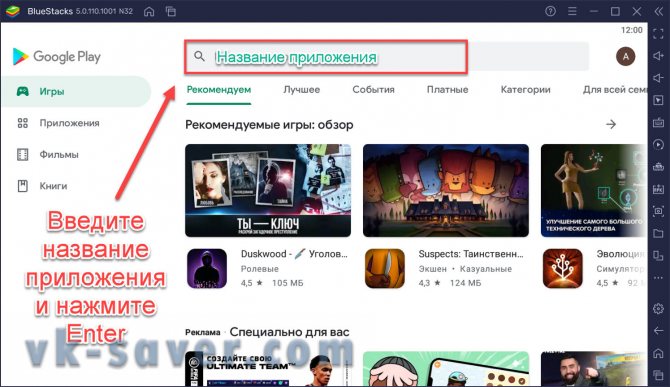The width and height of the screenshot is (670, 387).
Task: Click the search magnifier icon
Action: tap(199, 56)
